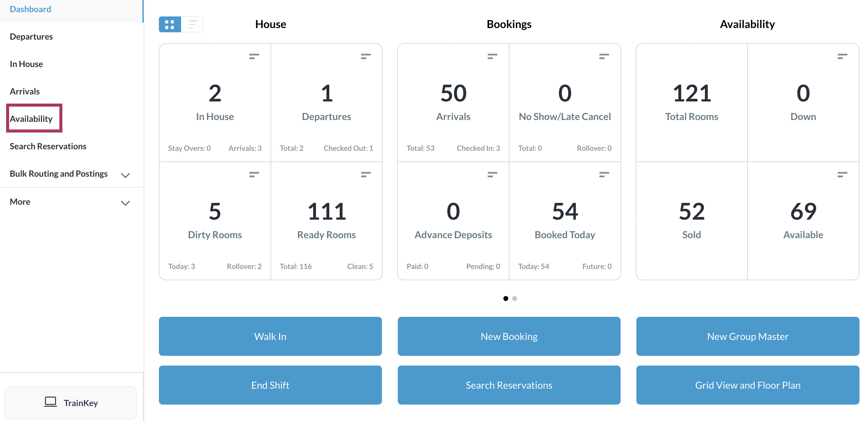Click the New Booking button
Viewport: 868px width, 421px height.
[509, 336]
